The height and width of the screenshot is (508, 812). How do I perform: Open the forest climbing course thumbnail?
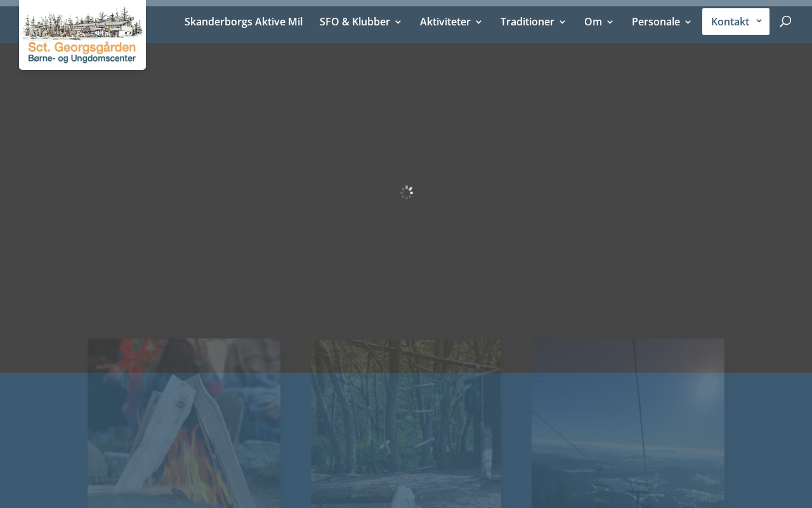pyautogui.click(x=406, y=424)
